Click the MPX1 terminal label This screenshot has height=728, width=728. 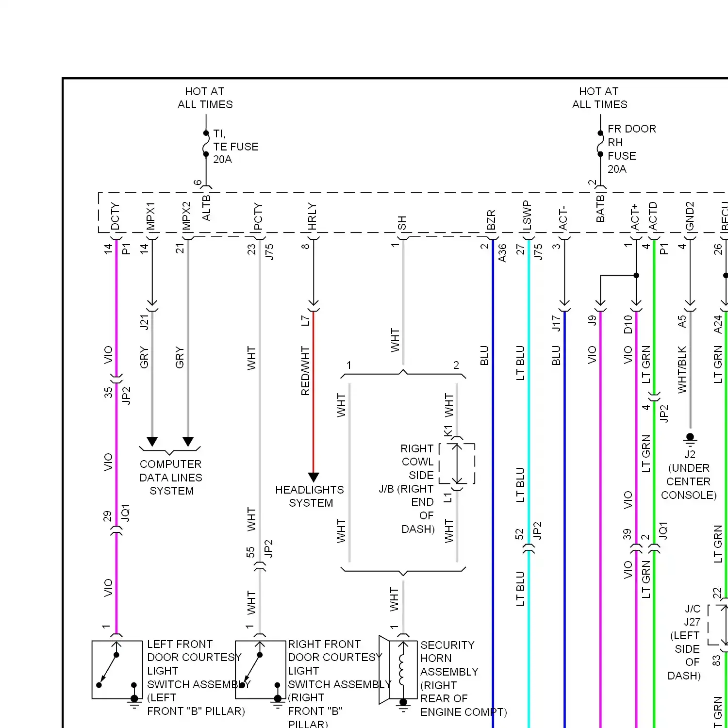pyautogui.click(x=151, y=216)
